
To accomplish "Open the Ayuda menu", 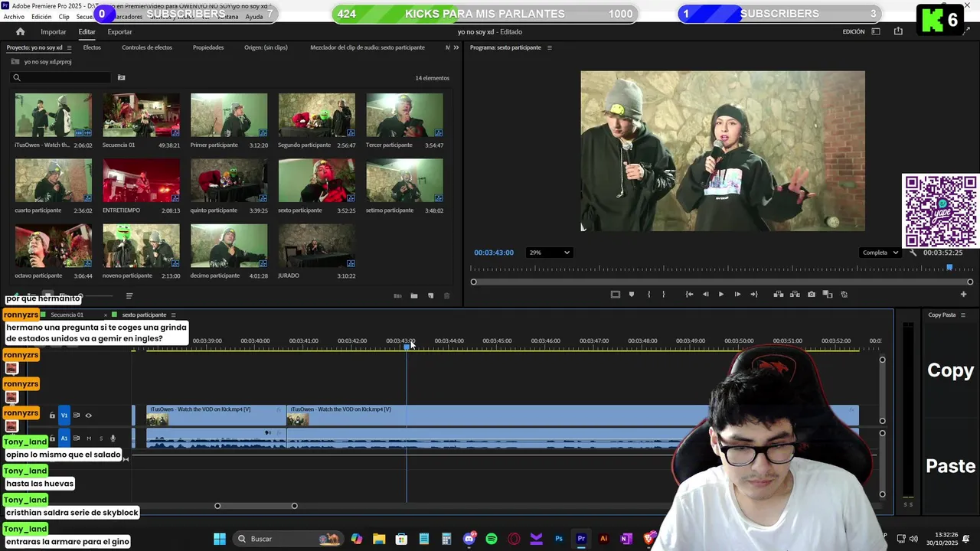I will pos(253,17).
